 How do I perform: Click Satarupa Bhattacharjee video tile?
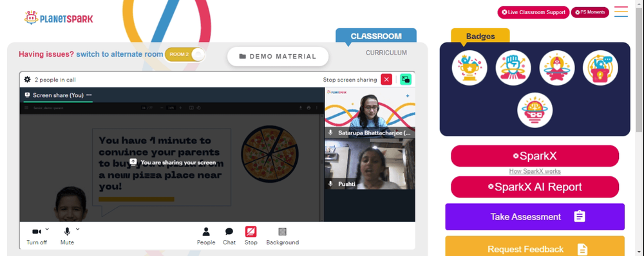[370, 113]
